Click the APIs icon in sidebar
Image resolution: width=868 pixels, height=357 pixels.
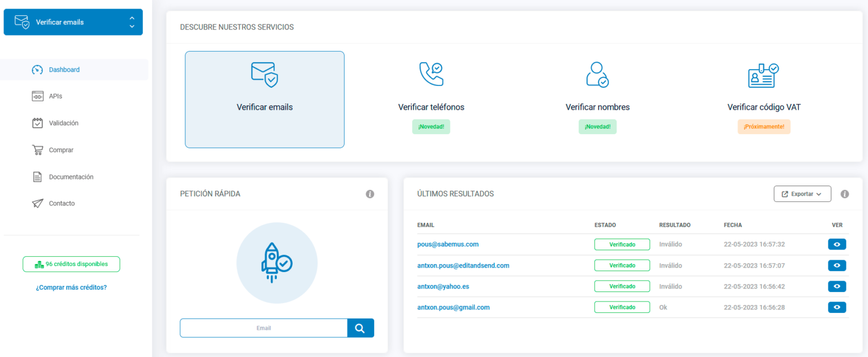(x=37, y=96)
